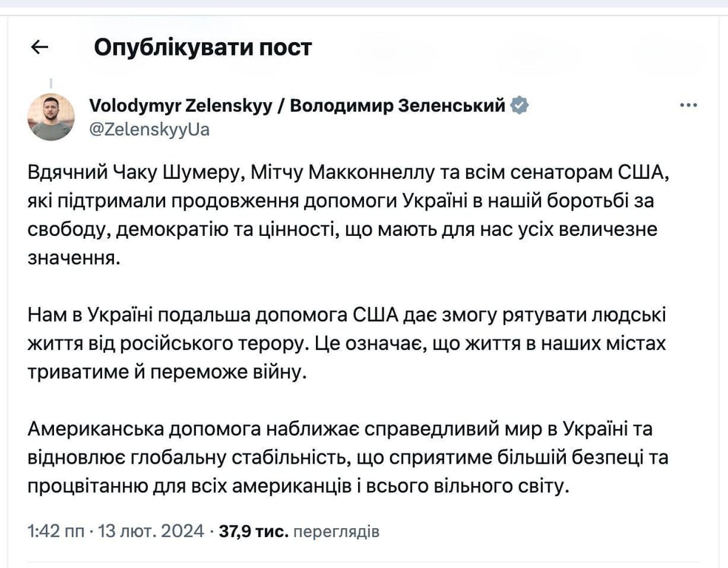This screenshot has width=728, height=568.
Task: Open the three-dot more options menu
Action: coord(688,106)
